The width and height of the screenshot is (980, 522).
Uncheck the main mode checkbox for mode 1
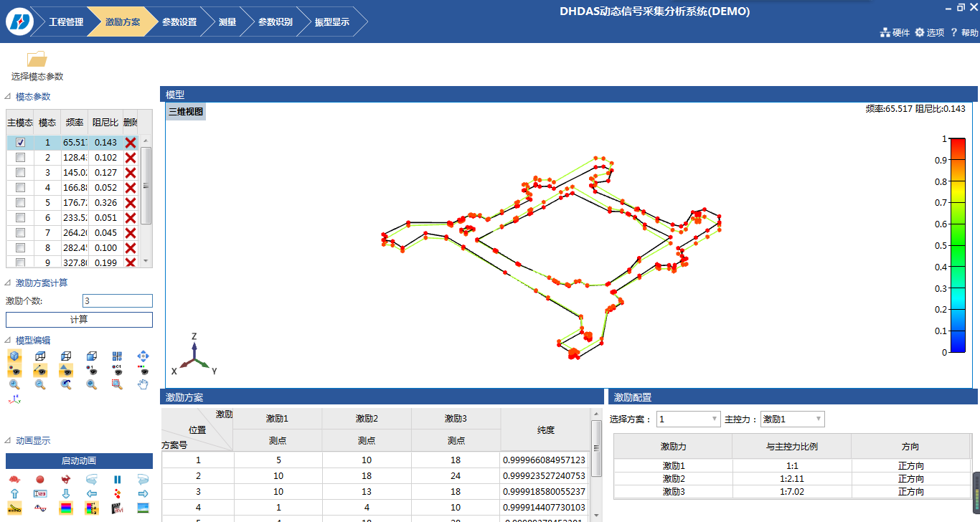20,143
